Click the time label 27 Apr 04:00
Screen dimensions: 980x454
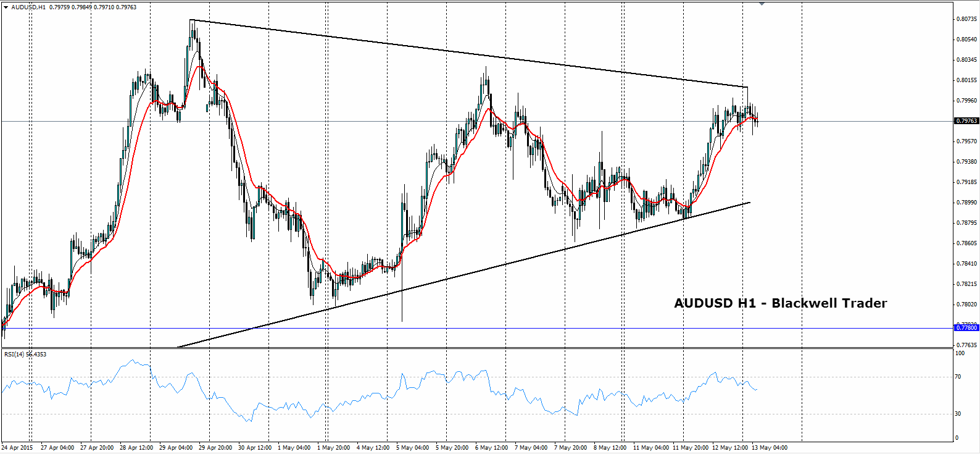coord(57,448)
